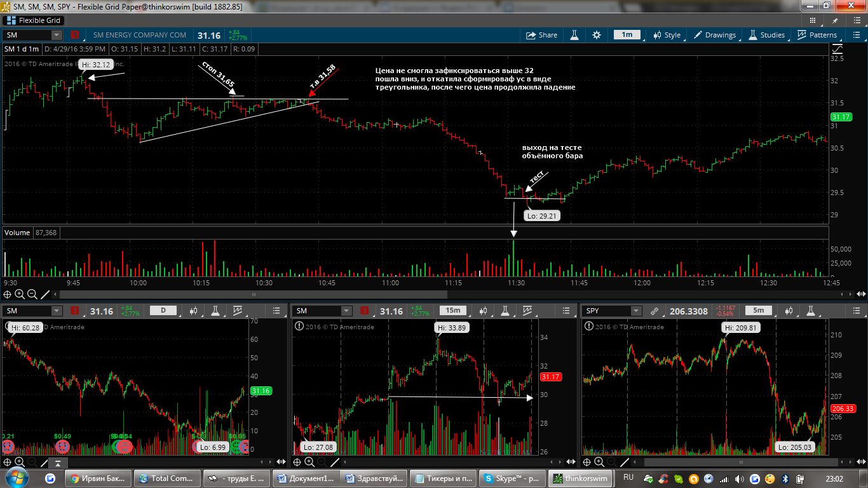Select the line drawing tool below main chart
This screenshot has height=488, width=868.
[x=45, y=294]
